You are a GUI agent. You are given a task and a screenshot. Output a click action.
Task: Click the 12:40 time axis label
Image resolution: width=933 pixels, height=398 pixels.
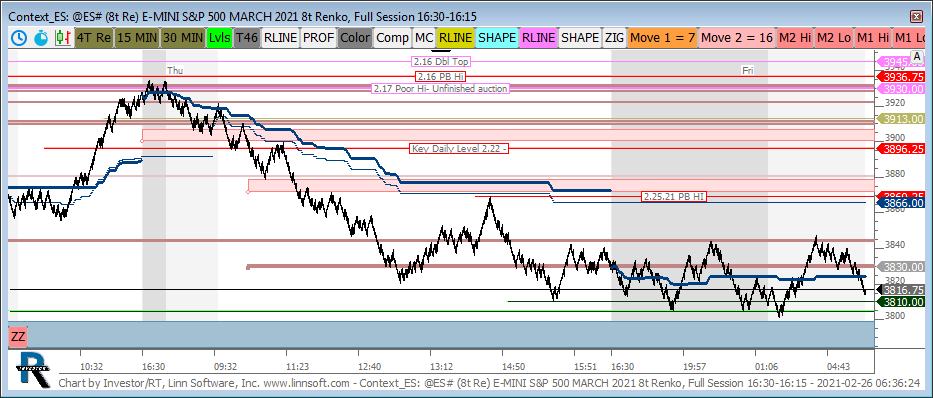[x=370, y=366]
